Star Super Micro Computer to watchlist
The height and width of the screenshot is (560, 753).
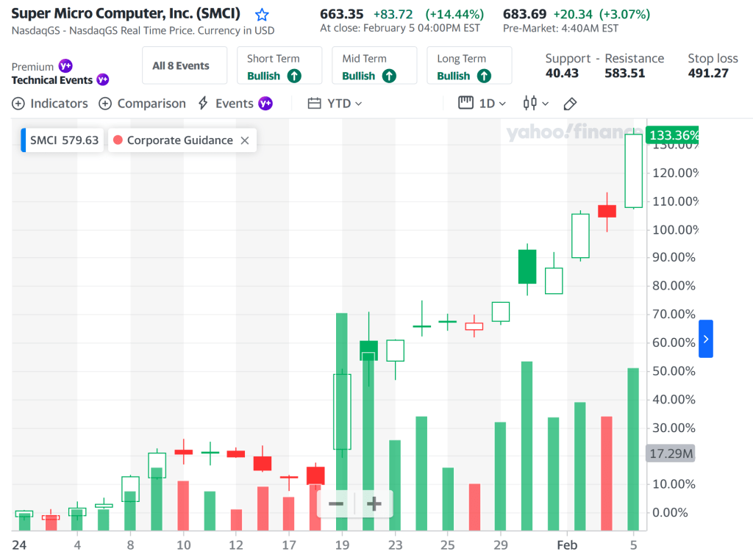pos(262,15)
